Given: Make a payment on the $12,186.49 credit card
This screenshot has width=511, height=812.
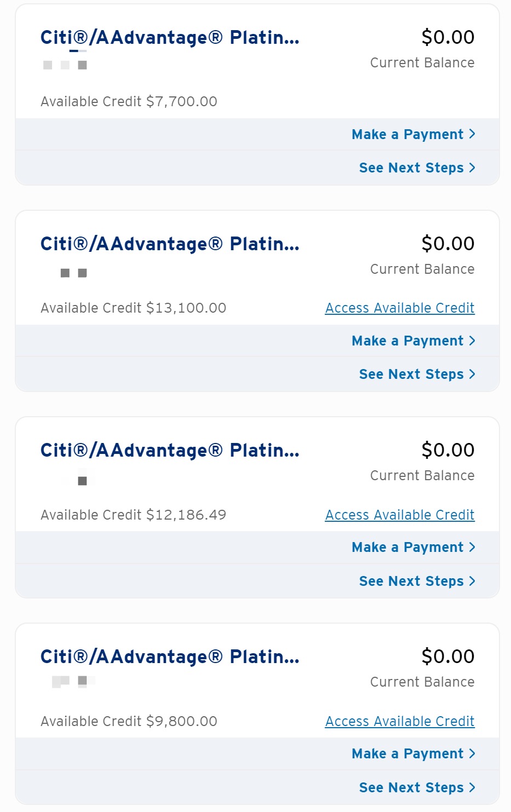Looking at the screenshot, I should 414,548.
